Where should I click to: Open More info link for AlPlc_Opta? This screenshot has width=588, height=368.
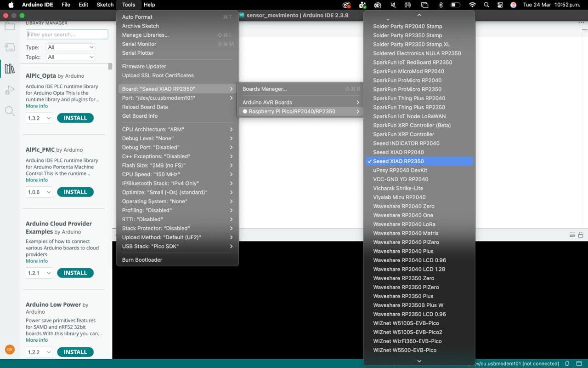point(37,106)
